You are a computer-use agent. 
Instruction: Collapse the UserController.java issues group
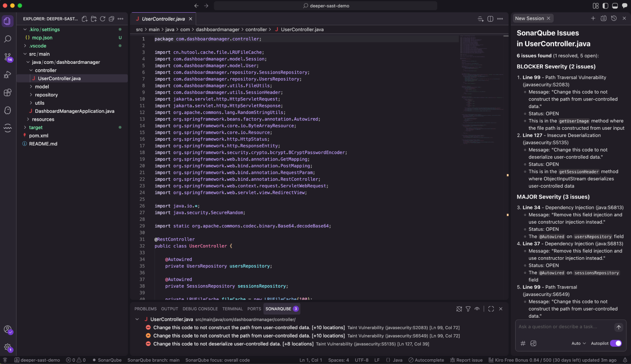click(x=137, y=319)
